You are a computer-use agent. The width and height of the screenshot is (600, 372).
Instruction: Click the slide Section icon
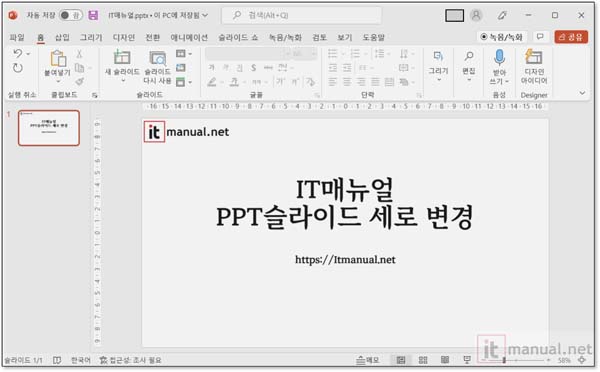[181, 82]
